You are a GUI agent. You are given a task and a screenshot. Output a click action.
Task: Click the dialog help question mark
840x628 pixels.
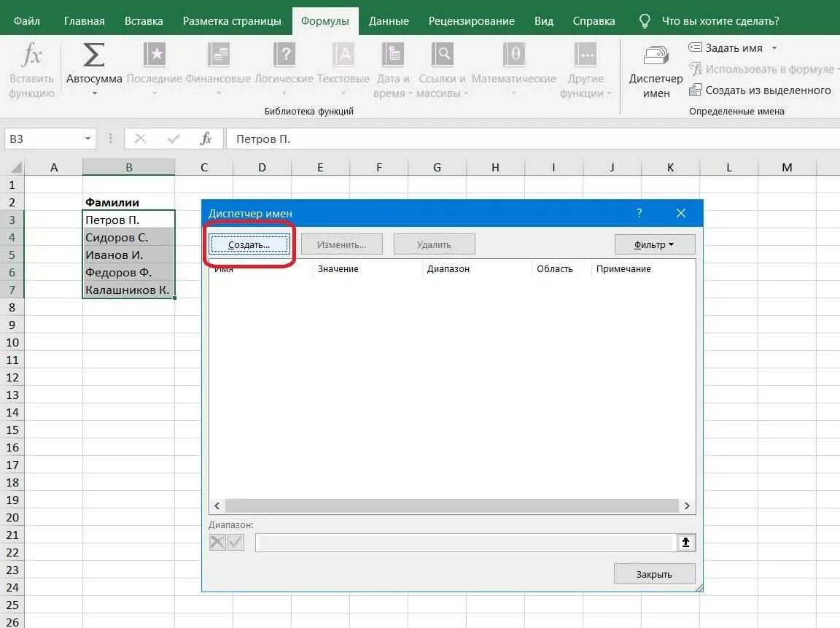[639, 213]
